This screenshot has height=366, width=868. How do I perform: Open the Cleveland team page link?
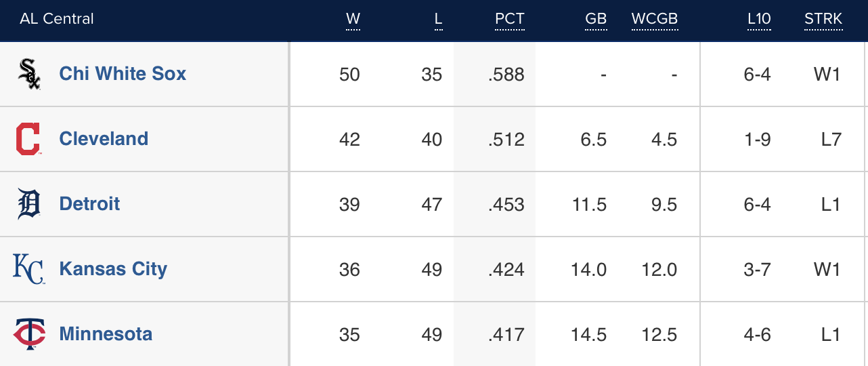coord(104,139)
